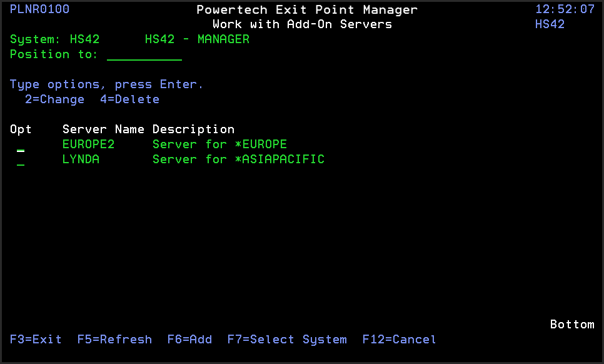The image size is (604, 364).
Task: Click the 12:52:07 time display
Action: click(x=564, y=9)
